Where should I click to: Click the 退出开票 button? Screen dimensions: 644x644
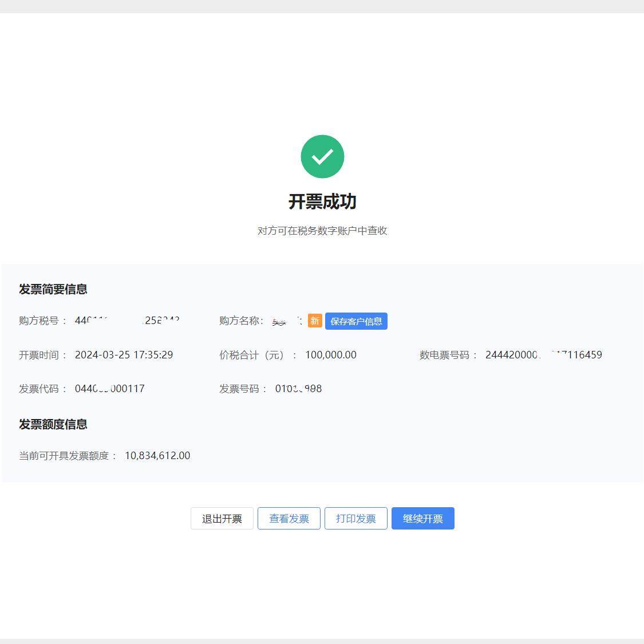click(222, 519)
